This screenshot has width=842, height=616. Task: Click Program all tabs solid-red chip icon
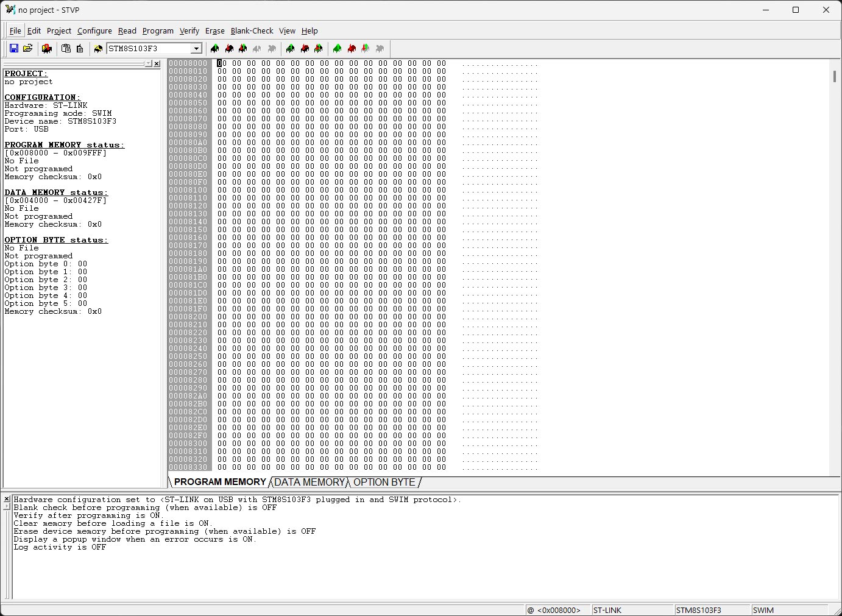pyautogui.click(x=352, y=49)
